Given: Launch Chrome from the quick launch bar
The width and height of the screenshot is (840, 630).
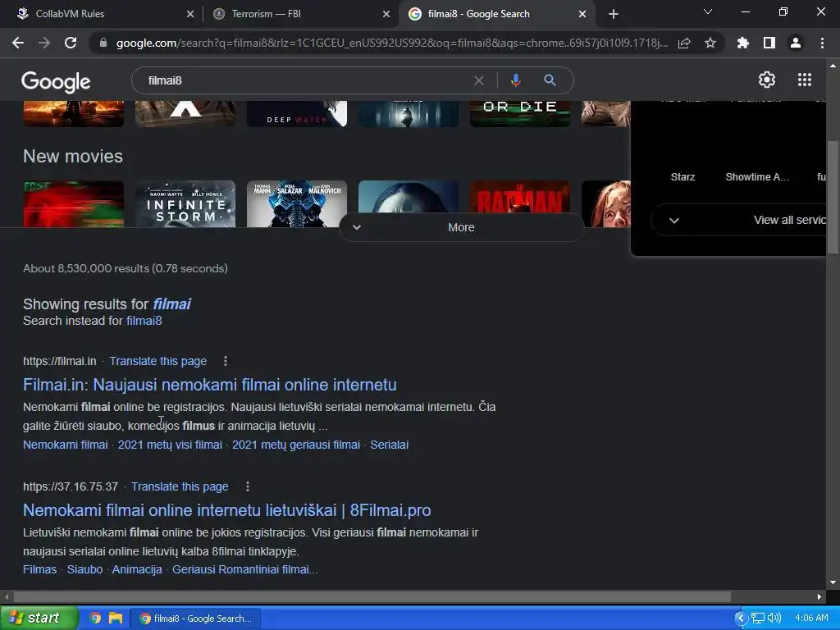Looking at the screenshot, I should click(x=95, y=619).
